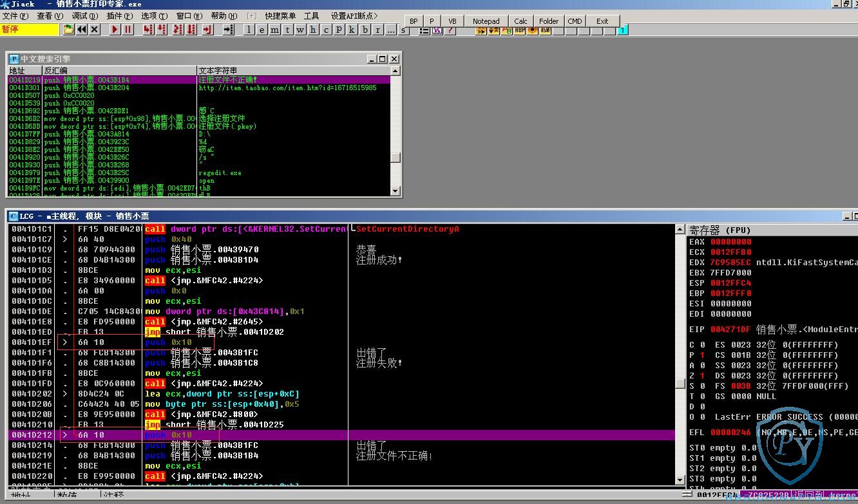Show Handles with the 'h' button
858x504 pixels.
pos(313,30)
